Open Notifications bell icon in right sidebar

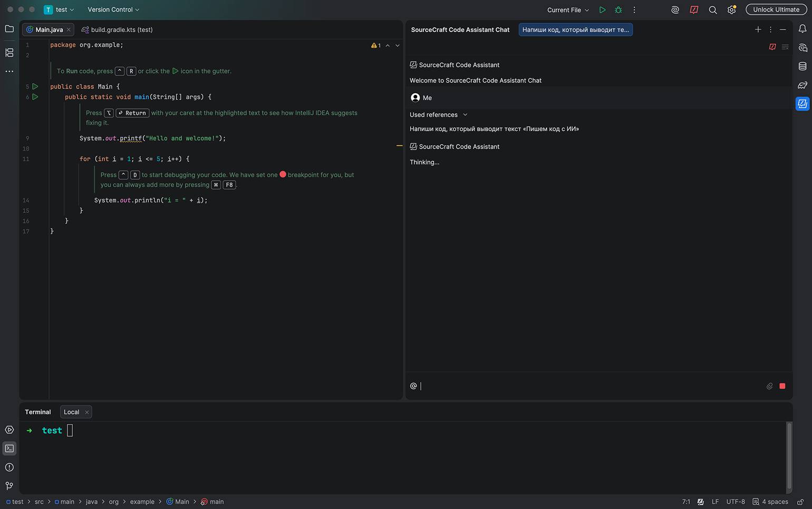(x=803, y=29)
